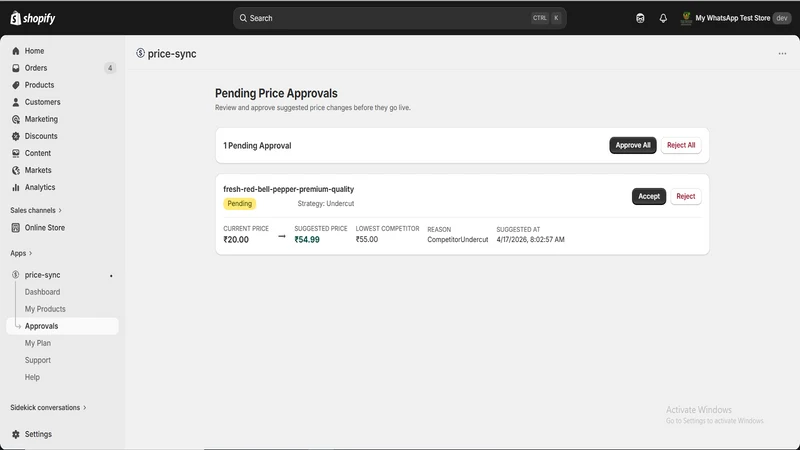Image resolution: width=800 pixels, height=450 pixels.
Task: Reject the bell pepper price suggestion
Action: tap(686, 196)
